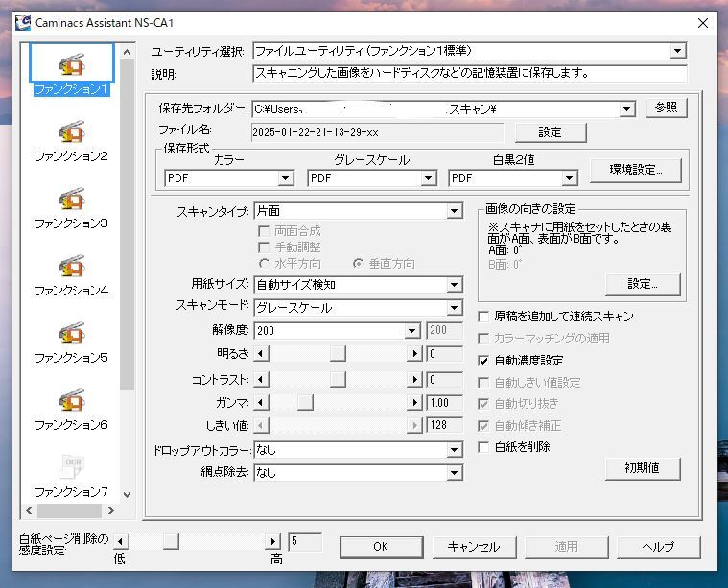Viewport: 728px width, 588px height.
Task: Open 白黒2値 save format dropdown
Action: pos(569,178)
